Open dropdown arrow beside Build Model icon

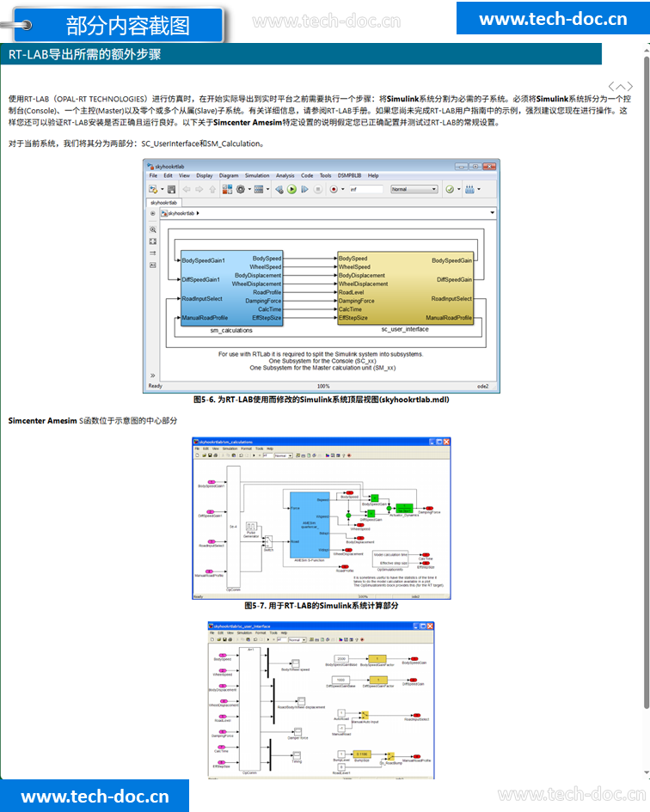pyautogui.click(x=478, y=190)
